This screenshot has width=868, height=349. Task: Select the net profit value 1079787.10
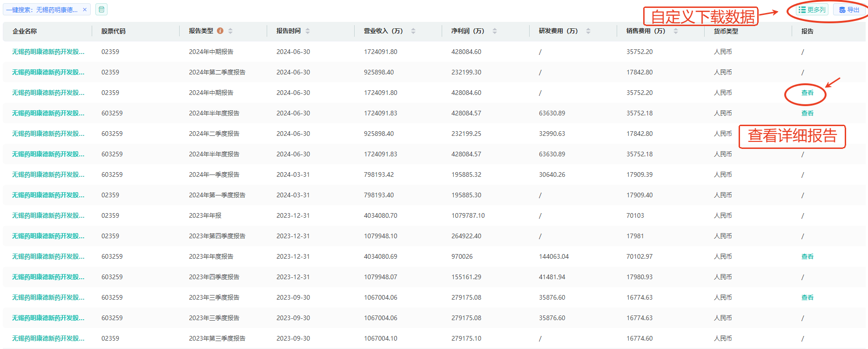pos(468,215)
